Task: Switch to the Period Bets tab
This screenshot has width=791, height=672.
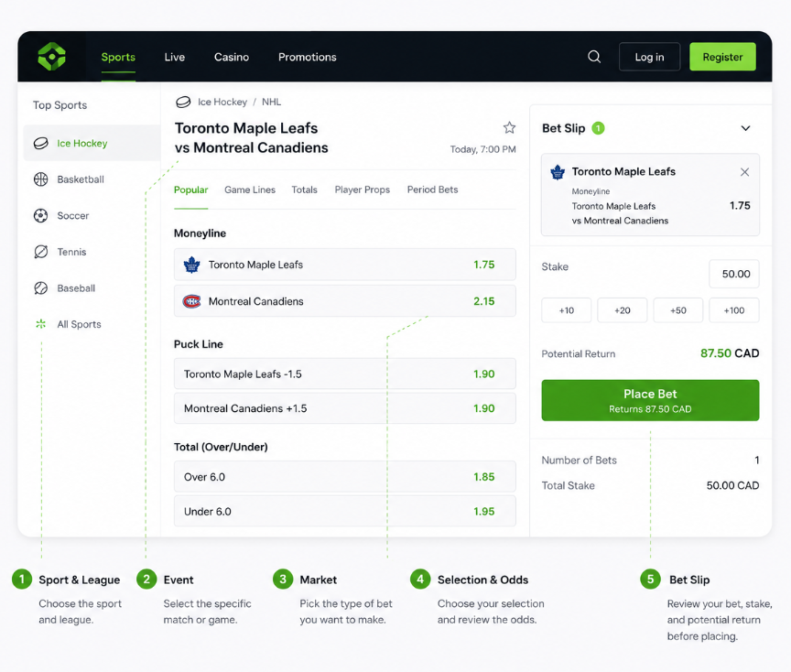Action: [x=432, y=190]
